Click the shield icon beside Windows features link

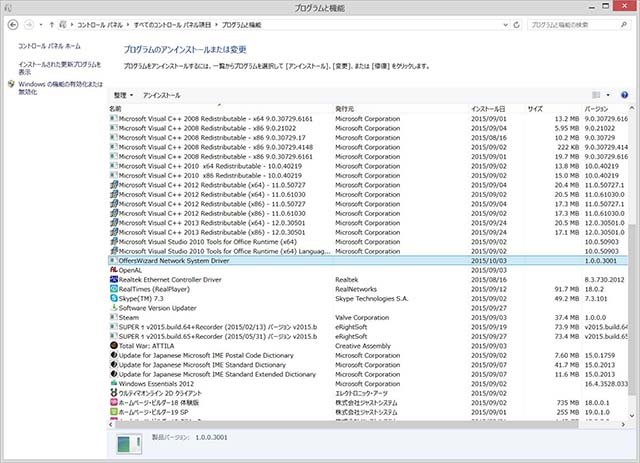11,84
